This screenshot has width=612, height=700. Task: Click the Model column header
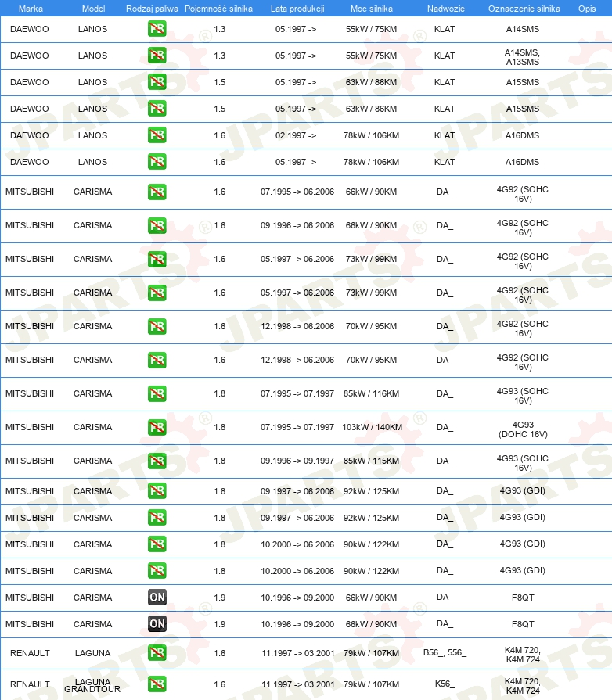(x=93, y=9)
